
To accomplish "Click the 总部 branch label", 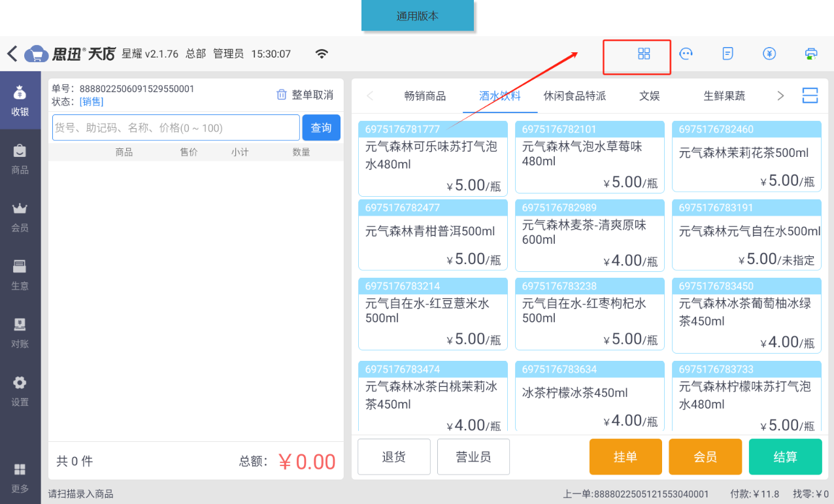I will 195,54.
